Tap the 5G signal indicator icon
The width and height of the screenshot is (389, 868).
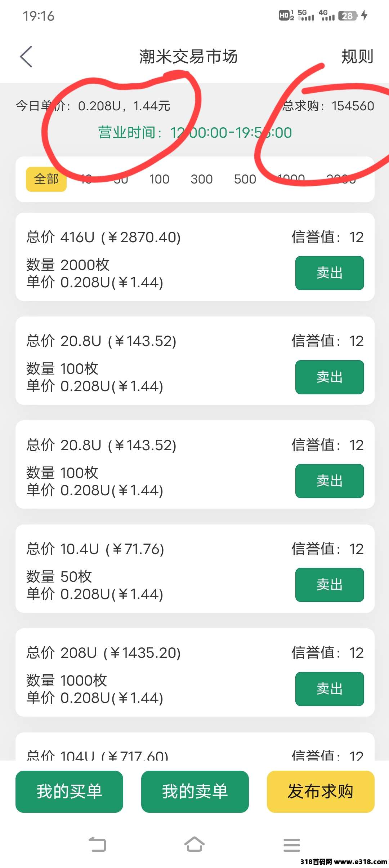point(306,15)
